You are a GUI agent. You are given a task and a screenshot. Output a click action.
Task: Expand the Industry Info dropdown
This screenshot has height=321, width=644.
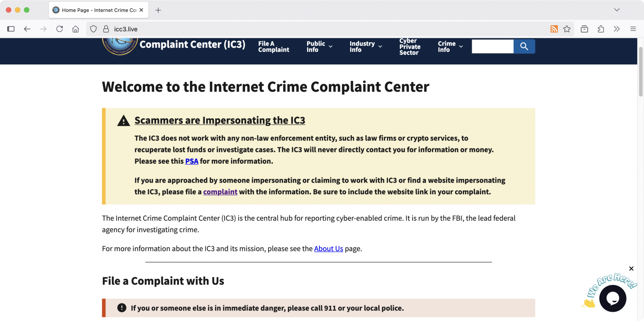[x=365, y=46]
